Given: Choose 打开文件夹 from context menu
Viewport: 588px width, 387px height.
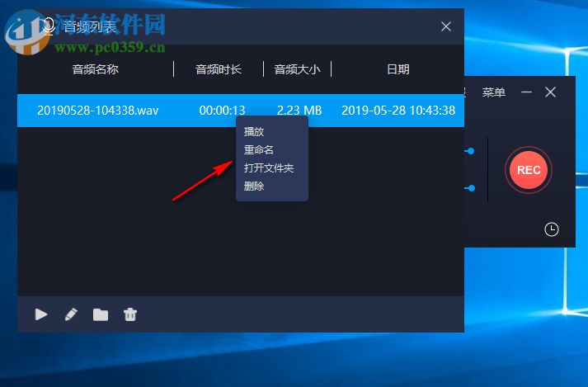Looking at the screenshot, I should pyautogui.click(x=269, y=168).
